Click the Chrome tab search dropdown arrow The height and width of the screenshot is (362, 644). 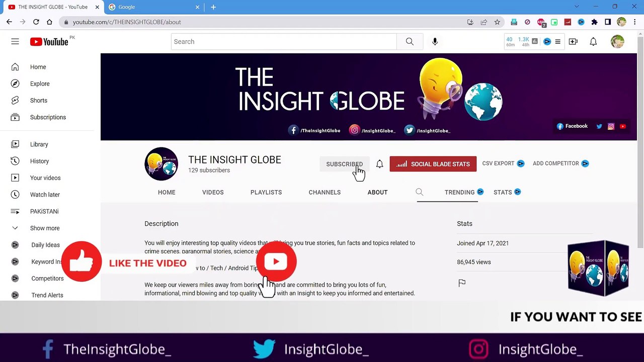coord(577,7)
